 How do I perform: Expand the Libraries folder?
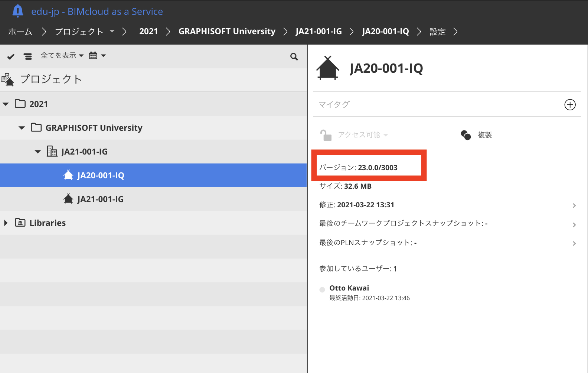[6, 223]
